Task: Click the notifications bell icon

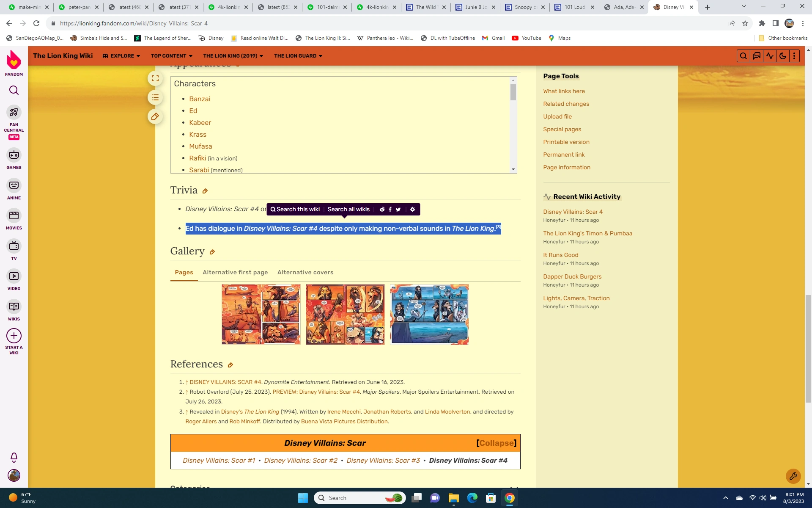Action: pyautogui.click(x=14, y=457)
